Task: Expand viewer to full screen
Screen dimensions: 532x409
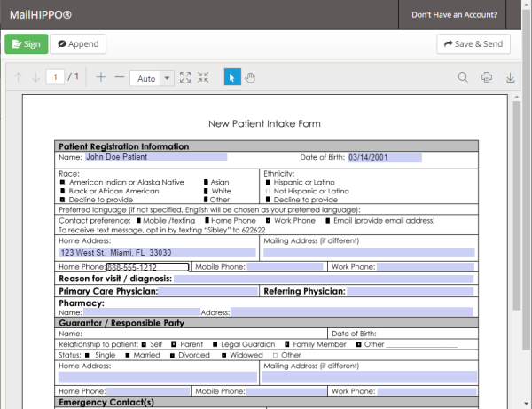Action: [185, 77]
